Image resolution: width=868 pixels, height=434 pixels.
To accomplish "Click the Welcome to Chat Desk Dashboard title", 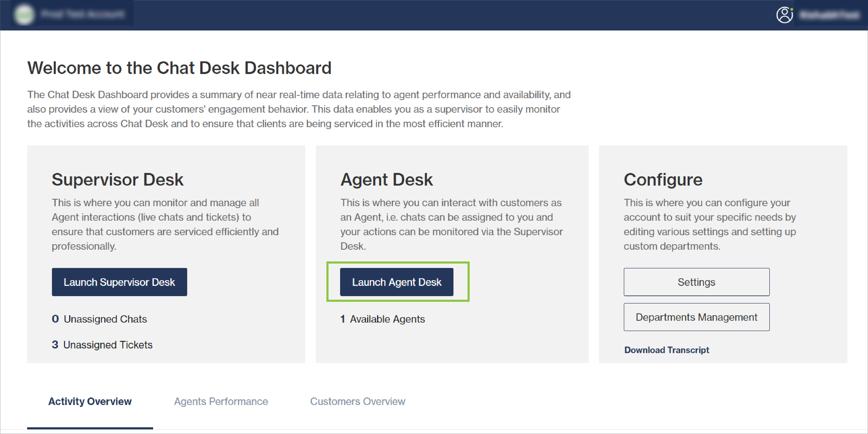I will coord(179,68).
